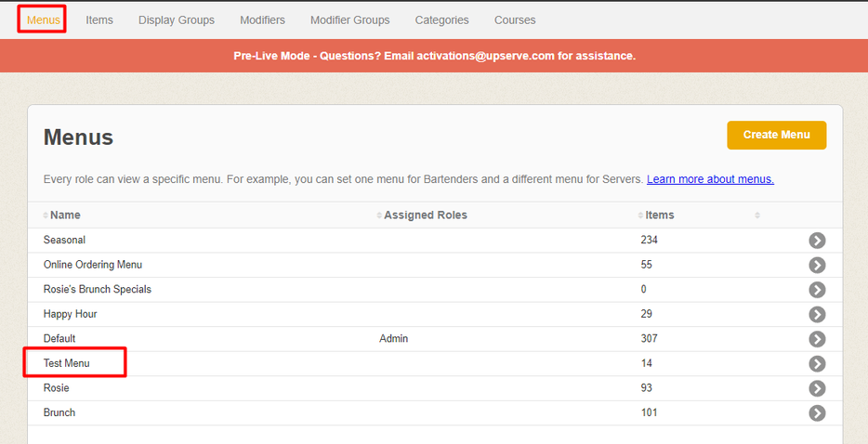The image size is (868, 444).
Task: Open Default menu via its arrow icon
Action: pyautogui.click(x=816, y=339)
